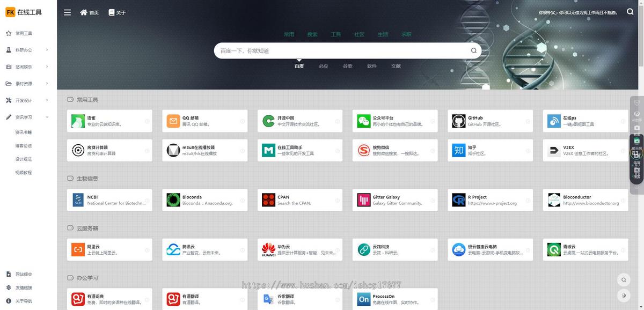Open the NCBI card

109,200
